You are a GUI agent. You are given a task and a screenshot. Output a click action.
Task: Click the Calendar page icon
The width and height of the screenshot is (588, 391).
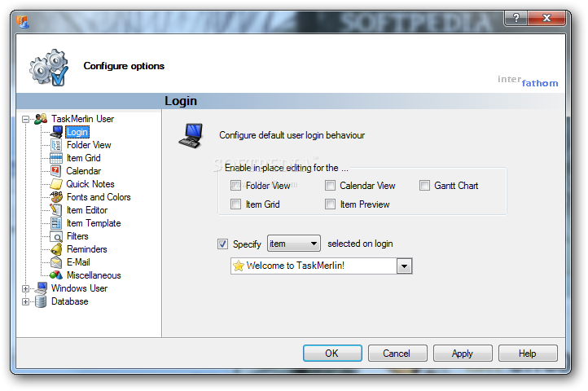56,171
